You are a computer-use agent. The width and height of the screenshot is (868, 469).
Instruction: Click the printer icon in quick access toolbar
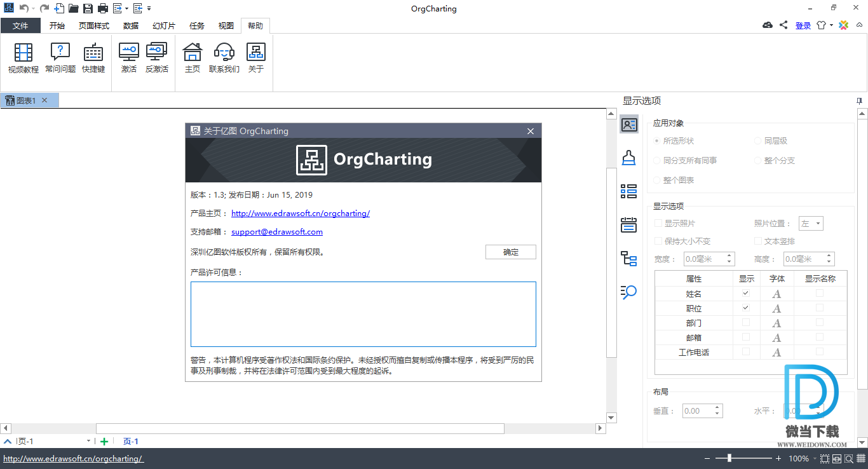pos(102,8)
